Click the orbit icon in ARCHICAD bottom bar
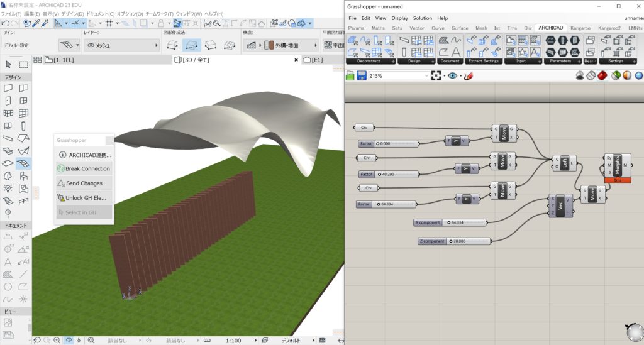This screenshot has width=644, height=345. tap(69, 340)
